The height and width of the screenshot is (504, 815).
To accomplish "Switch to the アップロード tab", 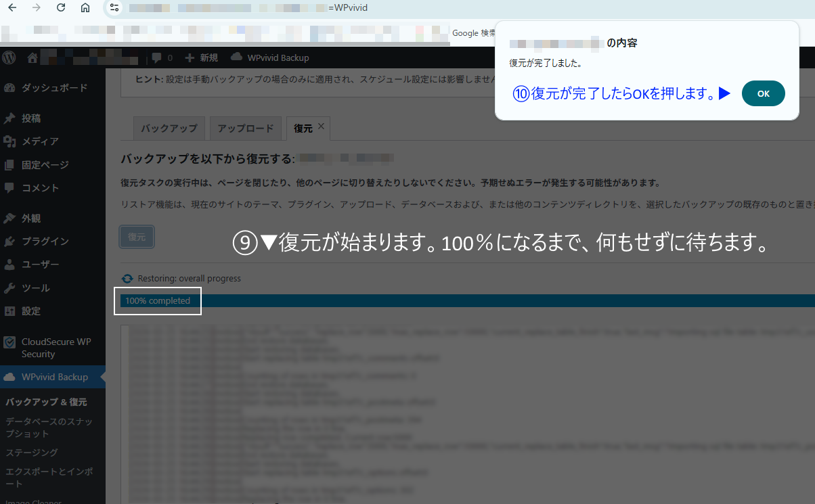I will pyautogui.click(x=245, y=128).
